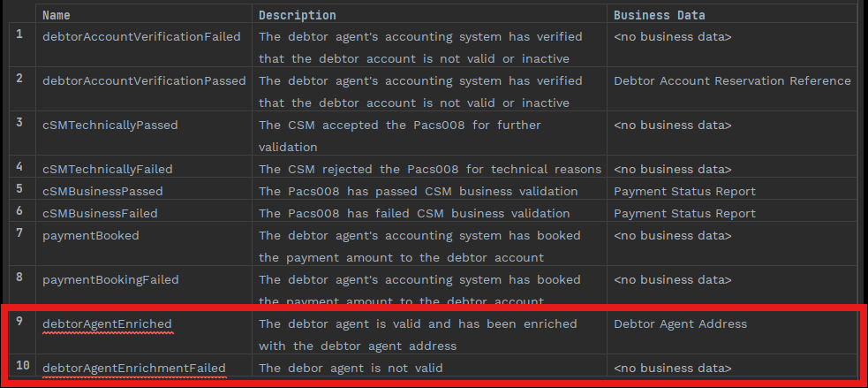Viewport: 868px width, 388px height.
Task: Select the debtorAccountVerificationPassed name cell
Action: pyautogui.click(x=144, y=80)
